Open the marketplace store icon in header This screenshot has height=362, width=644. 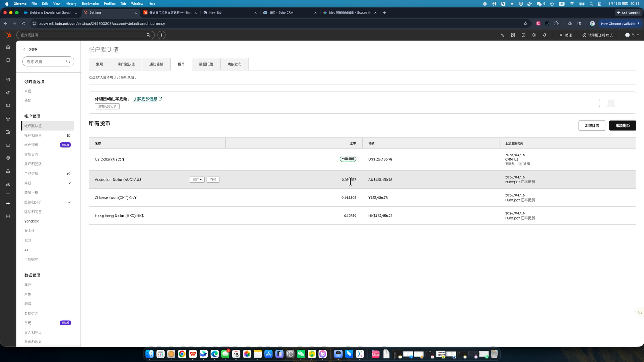coord(513,35)
